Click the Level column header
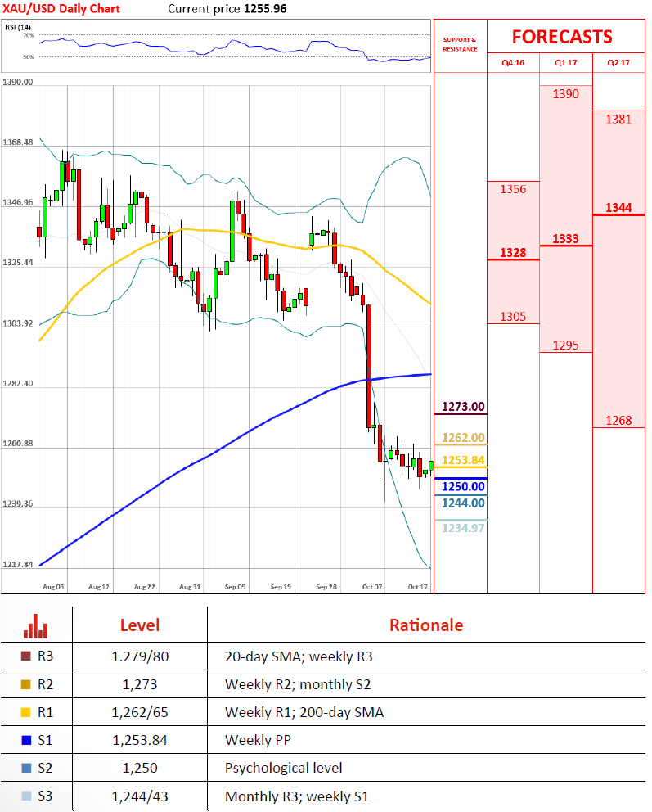This screenshot has width=652, height=812. pyautogui.click(x=140, y=625)
